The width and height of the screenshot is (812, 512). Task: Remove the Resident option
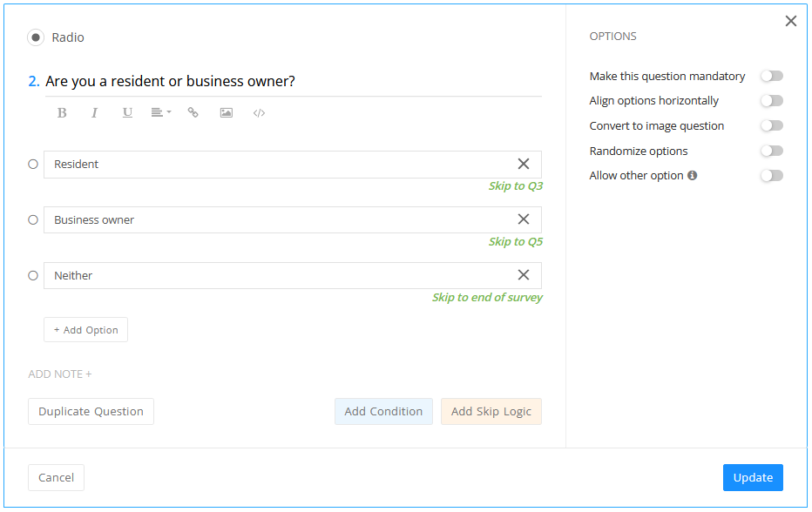coord(524,164)
